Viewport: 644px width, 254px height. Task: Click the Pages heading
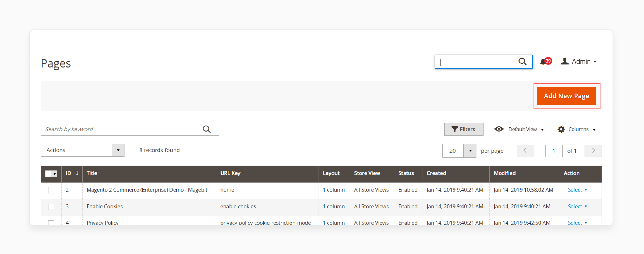(x=56, y=63)
